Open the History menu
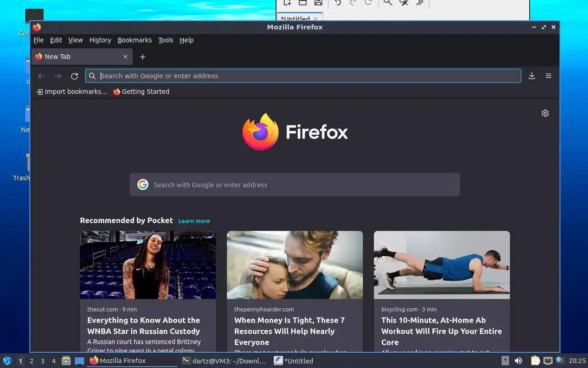Image resolution: width=588 pixels, height=368 pixels. pyautogui.click(x=100, y=40)
